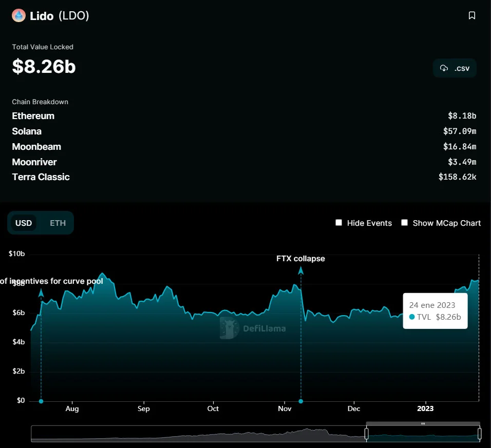Click the TVL $8.26b tooltip entry
491x448 pixels.
435,317
